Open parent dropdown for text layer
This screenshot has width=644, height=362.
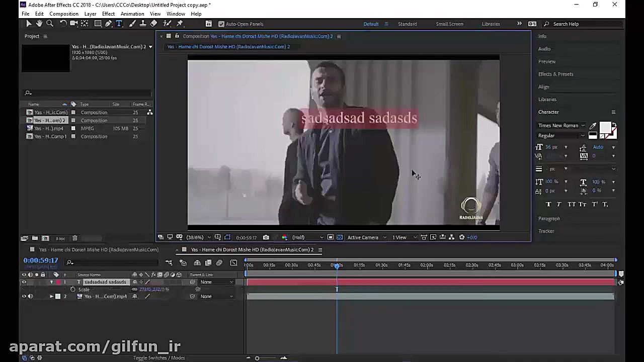[217, 282]
